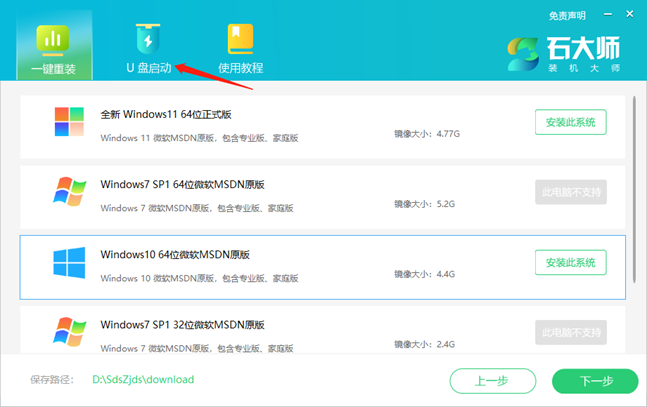Click the system list vertical scrollbar
This screenshot has width=647, height=407.
(x=634, y=190)
